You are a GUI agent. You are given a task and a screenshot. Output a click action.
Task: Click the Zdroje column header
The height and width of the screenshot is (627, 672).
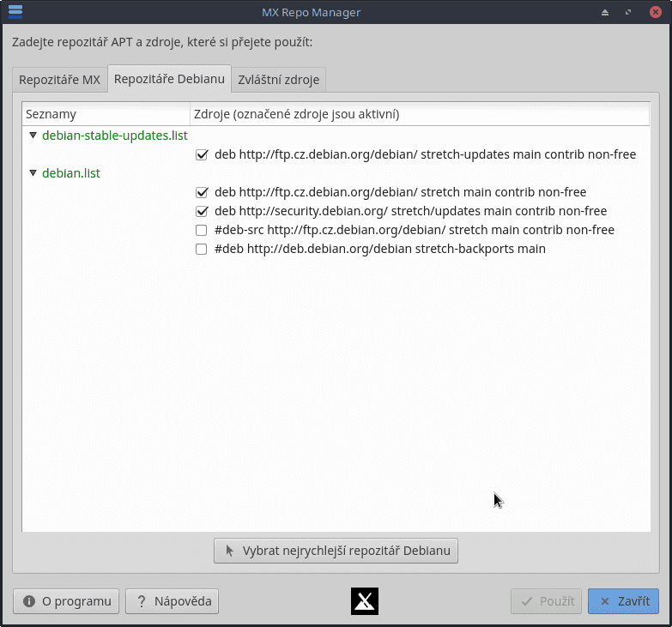click(x=420, y=114)
